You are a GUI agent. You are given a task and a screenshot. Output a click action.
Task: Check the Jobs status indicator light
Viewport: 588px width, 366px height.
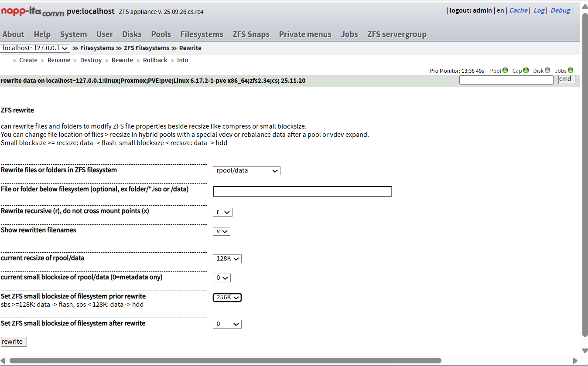[571, 70]
